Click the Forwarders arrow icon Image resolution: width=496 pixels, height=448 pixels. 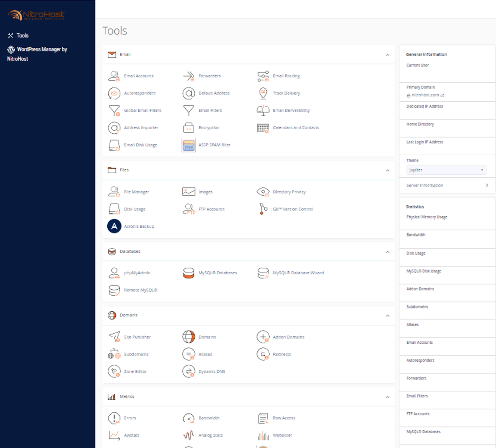point(188,76)
